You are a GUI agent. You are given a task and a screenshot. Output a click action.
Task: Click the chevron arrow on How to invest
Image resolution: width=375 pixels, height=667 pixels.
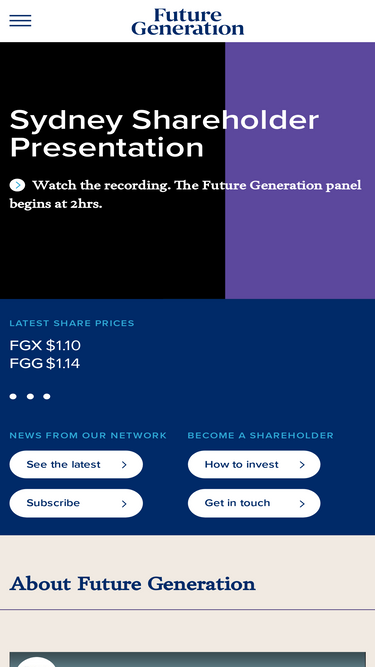tap(302, 465)
